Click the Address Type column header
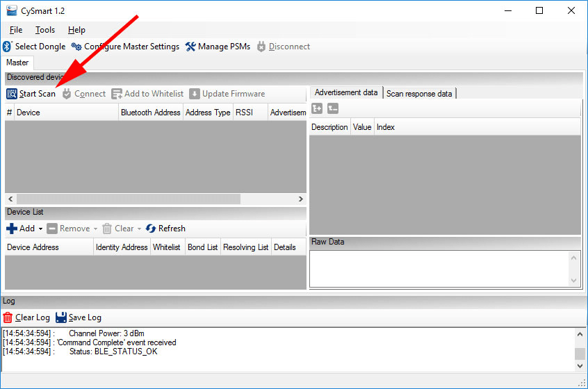 click(208, 113)
